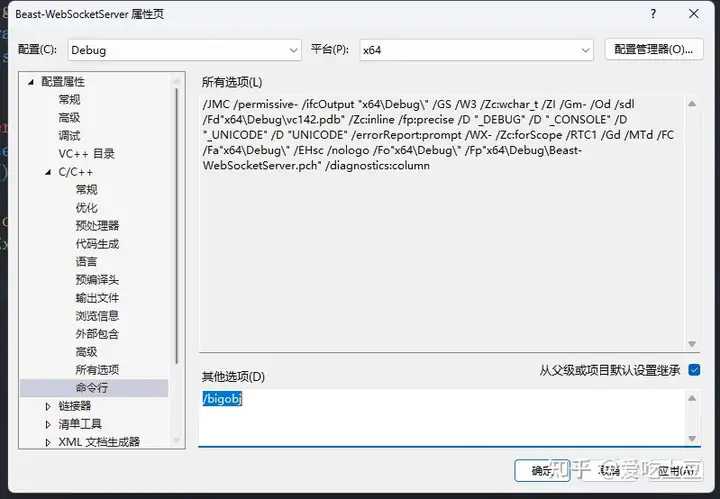Expand the 链接器 tree node
The image size is (720, 499).
(x=47, y=406)
